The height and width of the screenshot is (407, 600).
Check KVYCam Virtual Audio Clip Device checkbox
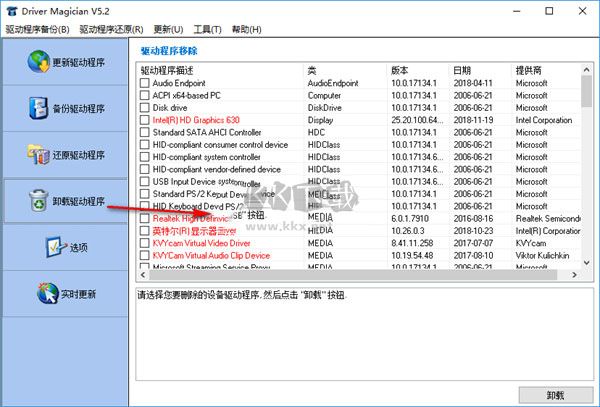[x=145, y=255]
